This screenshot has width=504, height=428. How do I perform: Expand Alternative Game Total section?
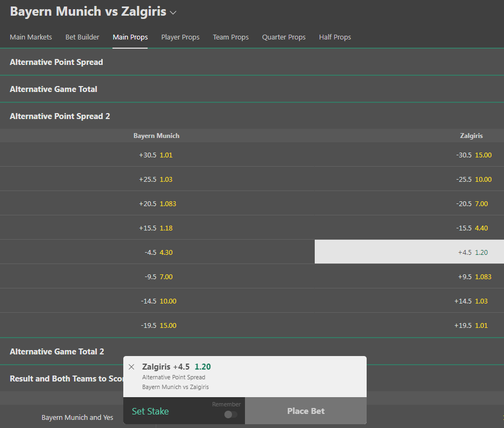pos(54,89)
